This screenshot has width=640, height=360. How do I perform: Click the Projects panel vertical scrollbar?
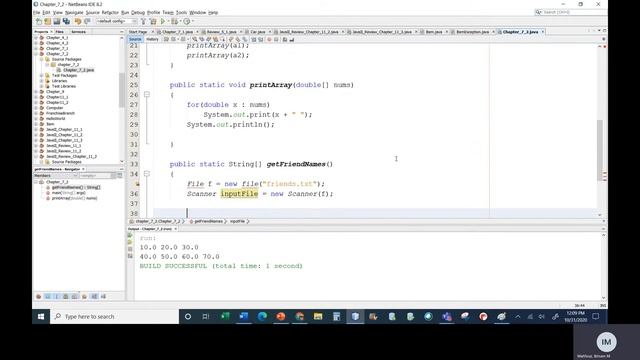click(x=122, y=90)
